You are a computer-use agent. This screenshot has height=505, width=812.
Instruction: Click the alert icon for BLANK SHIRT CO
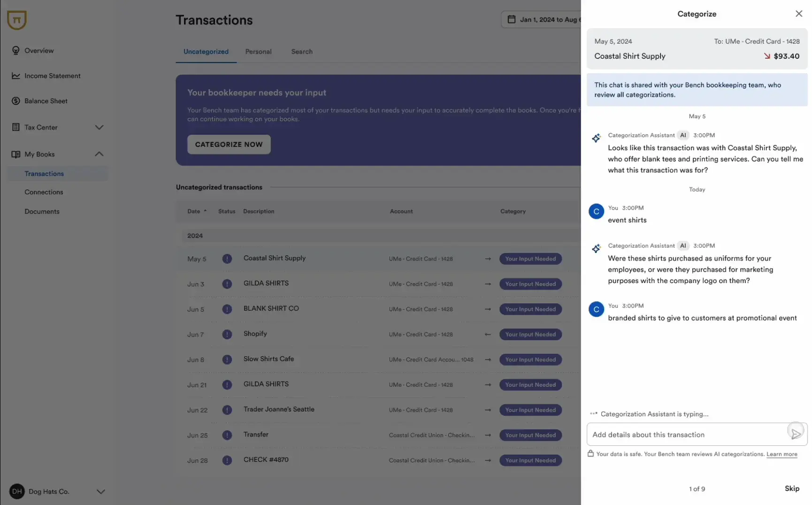click(227, 309)
